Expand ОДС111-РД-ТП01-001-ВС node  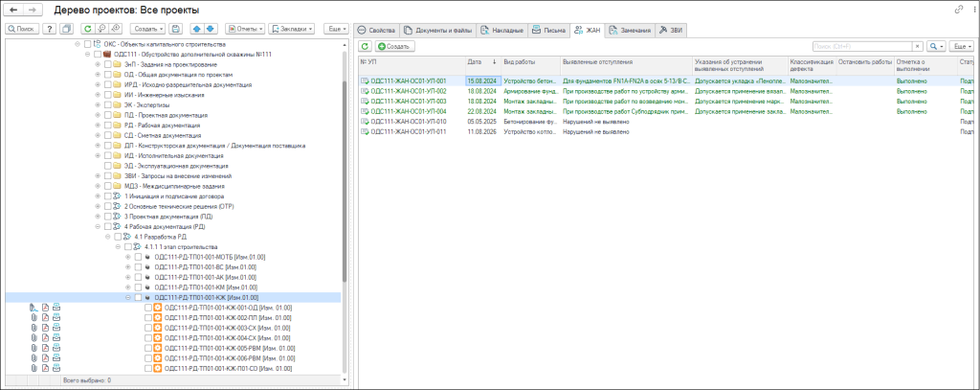click(128, 266)
